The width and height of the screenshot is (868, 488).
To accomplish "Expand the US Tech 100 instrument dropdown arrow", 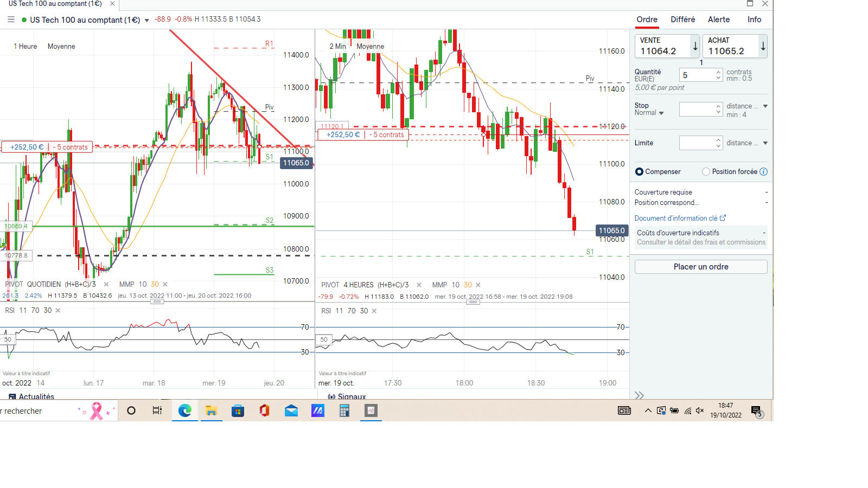I will click(146, 21).
